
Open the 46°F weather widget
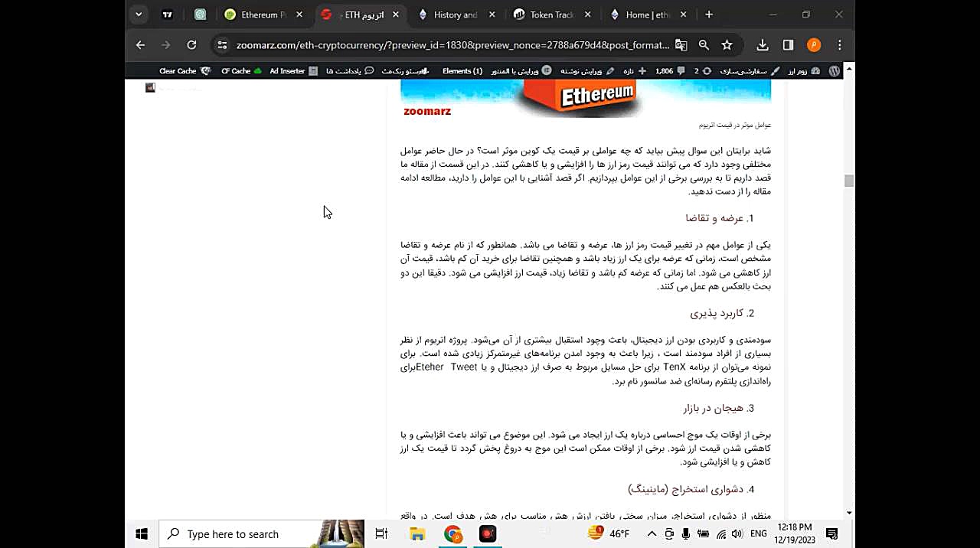(609, 533)
